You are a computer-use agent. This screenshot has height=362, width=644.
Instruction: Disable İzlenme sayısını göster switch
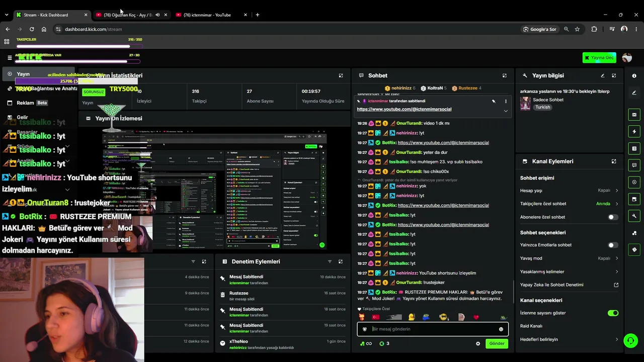click(x=613, y=313)
